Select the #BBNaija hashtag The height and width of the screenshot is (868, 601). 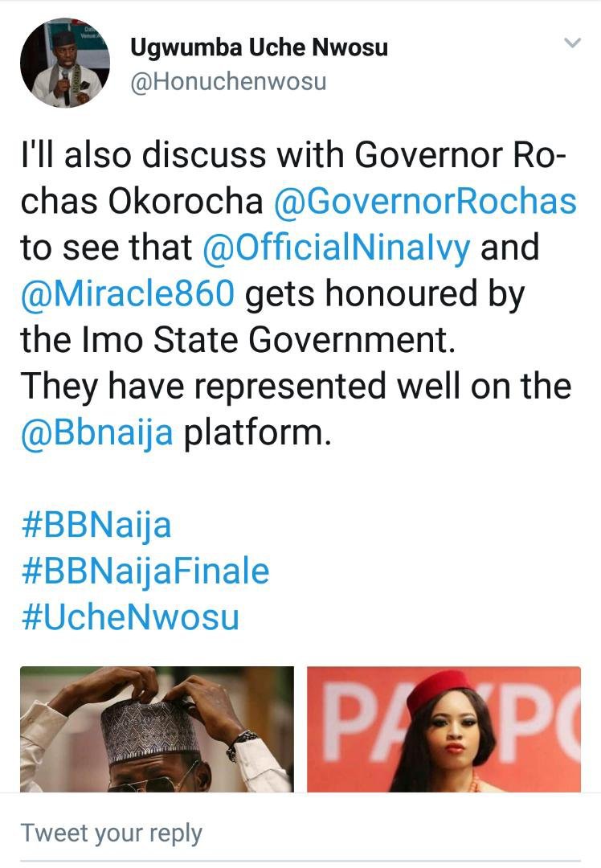(96, 526)
